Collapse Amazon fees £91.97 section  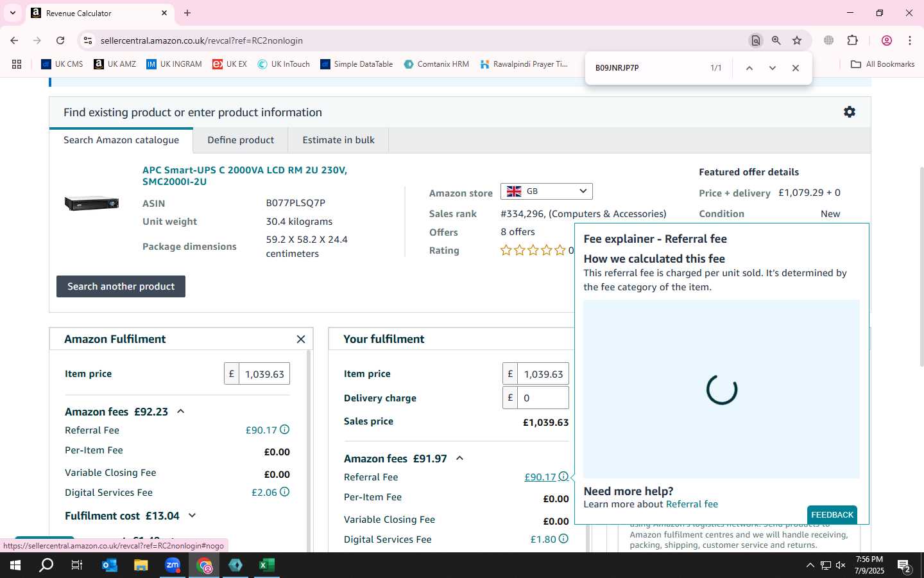[459, 458]
